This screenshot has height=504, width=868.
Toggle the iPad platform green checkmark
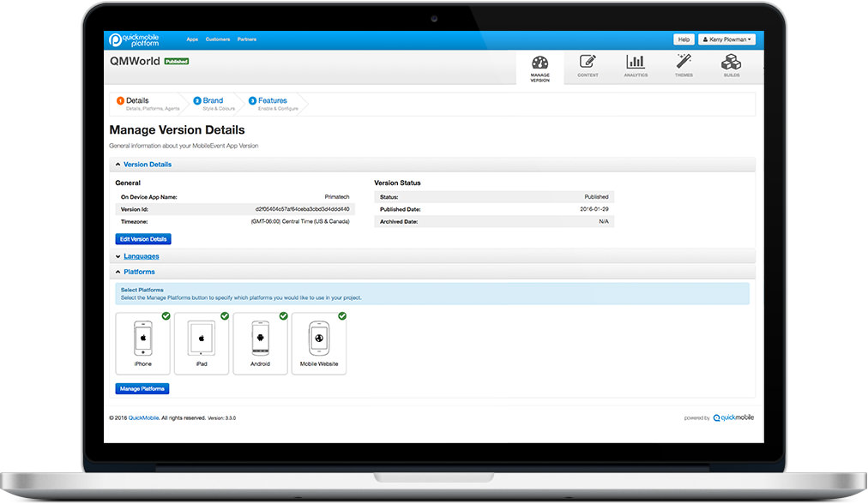tap(225, 316)
